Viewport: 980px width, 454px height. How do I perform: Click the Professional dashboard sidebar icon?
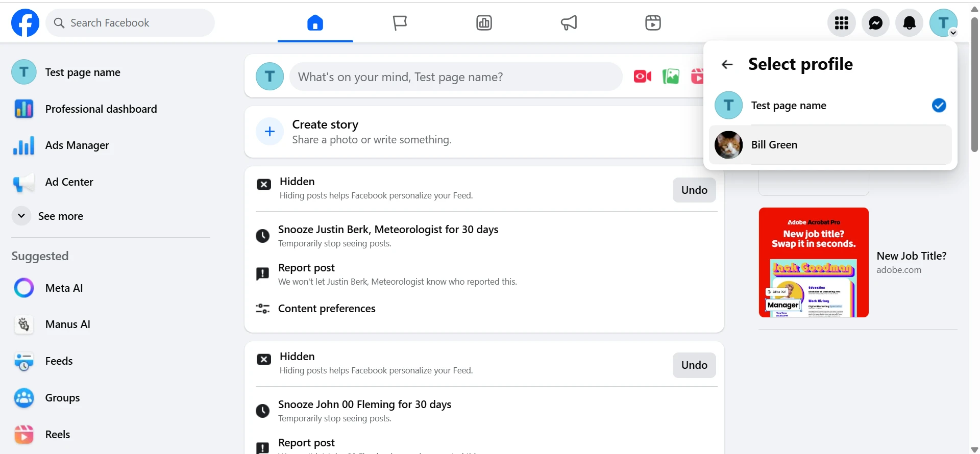point(24,109)
